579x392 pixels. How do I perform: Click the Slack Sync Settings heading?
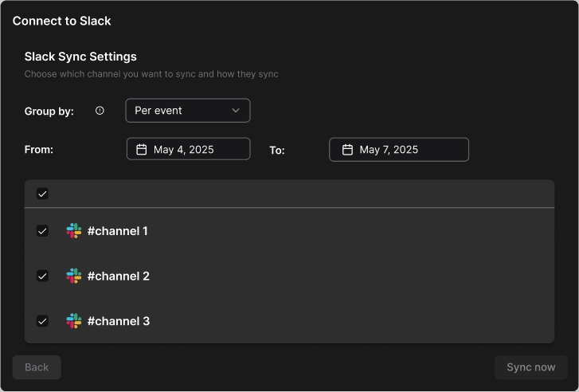pos(80,57)
